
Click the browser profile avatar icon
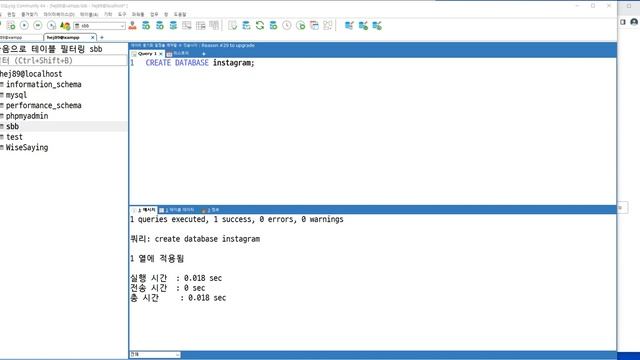point(634,22)
